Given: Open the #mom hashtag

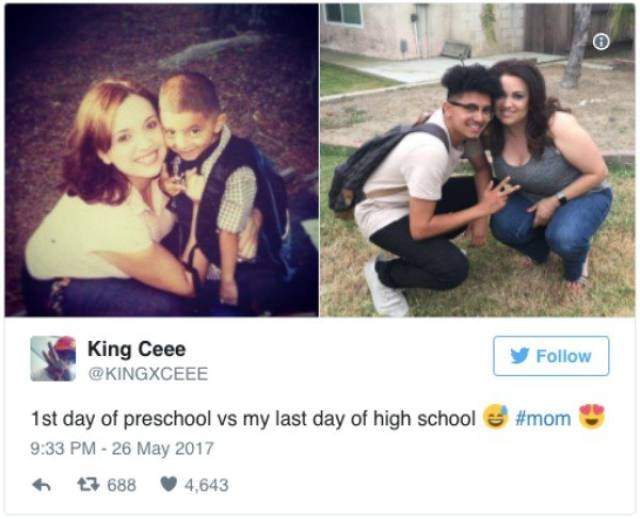Looking at the screenshot, I should (x=543, y=419).
